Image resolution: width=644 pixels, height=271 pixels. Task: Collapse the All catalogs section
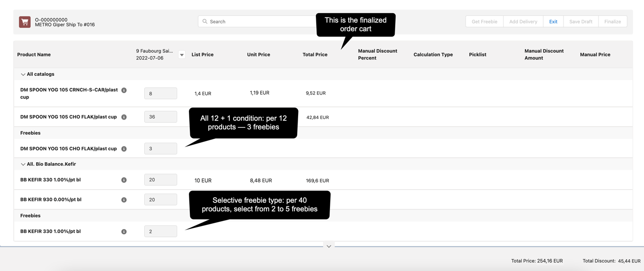pyautogui.click(x=23, y=74)
